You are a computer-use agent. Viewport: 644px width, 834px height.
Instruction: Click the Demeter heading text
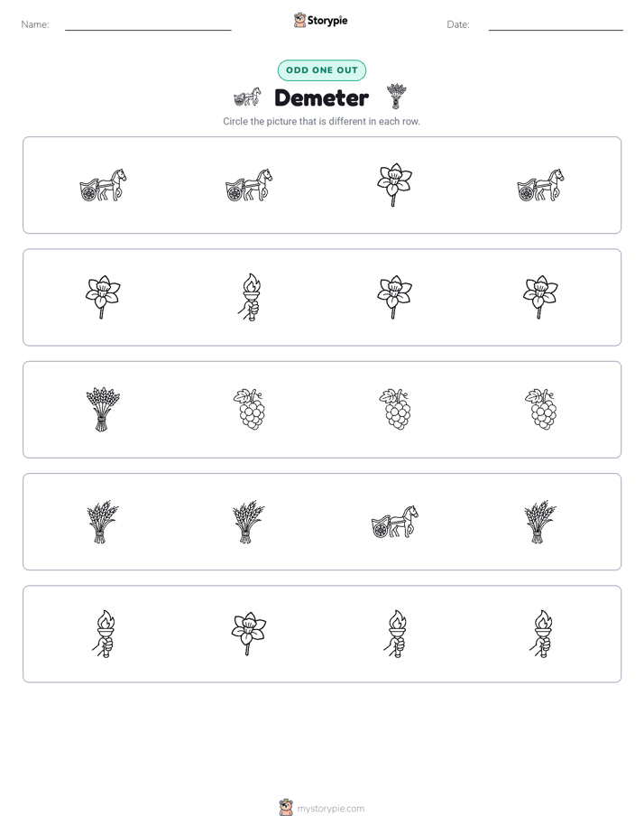[x=321, y=97]
